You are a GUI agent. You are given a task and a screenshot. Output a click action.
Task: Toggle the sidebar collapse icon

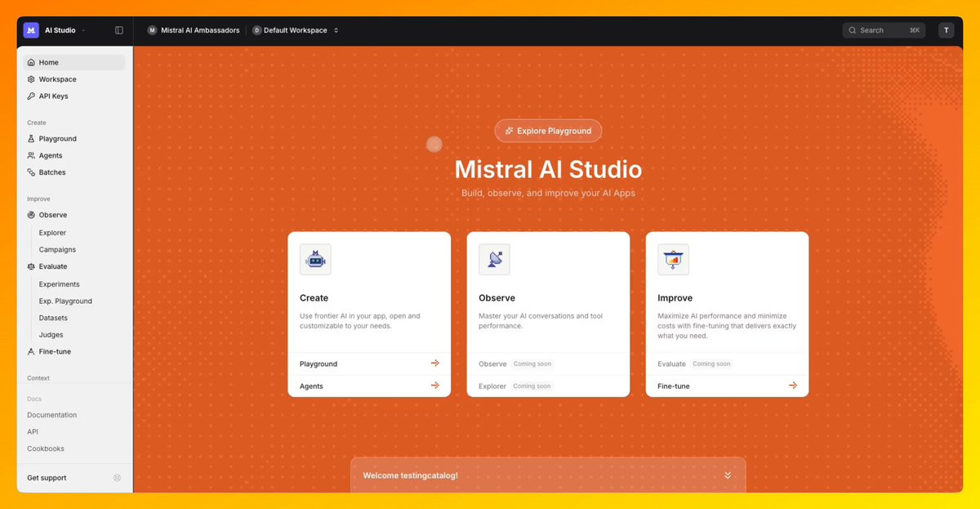click(x=119, y=30)
